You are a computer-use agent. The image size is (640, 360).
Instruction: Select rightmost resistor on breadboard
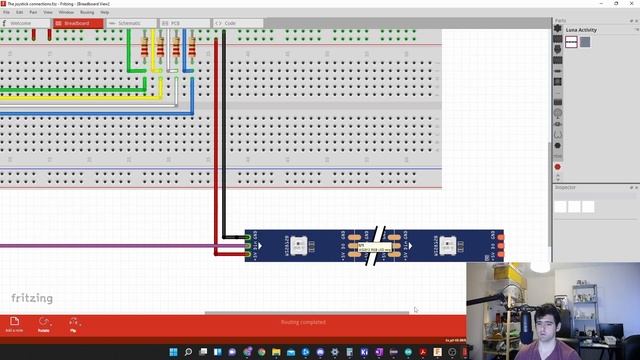point(192,47)
